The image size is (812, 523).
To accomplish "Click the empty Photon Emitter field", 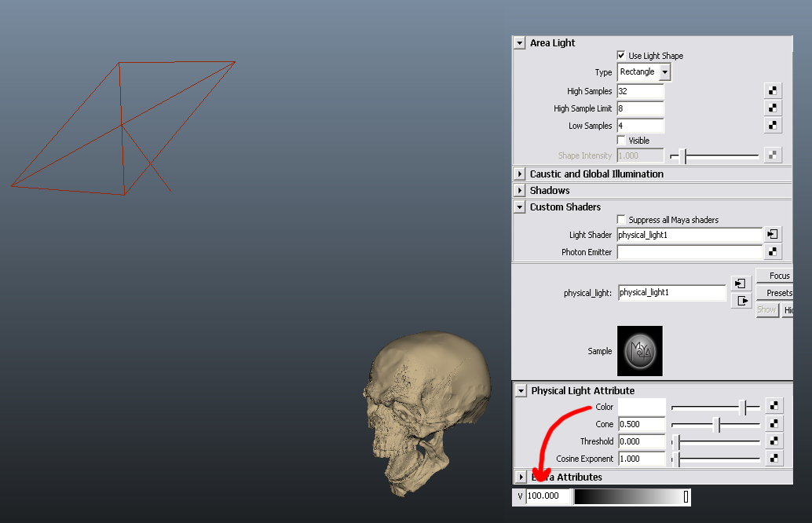I will point(689,252).
